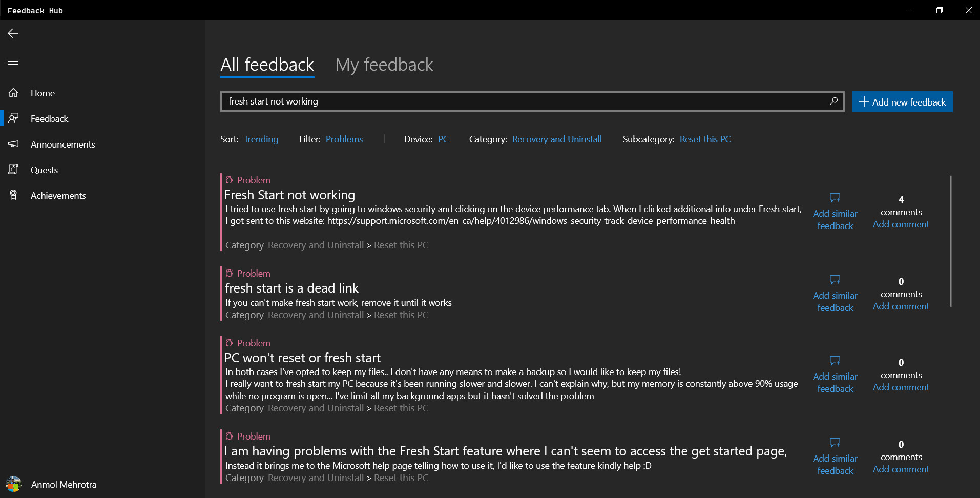Restore down the Feedback Hub window

click(939, 10)
